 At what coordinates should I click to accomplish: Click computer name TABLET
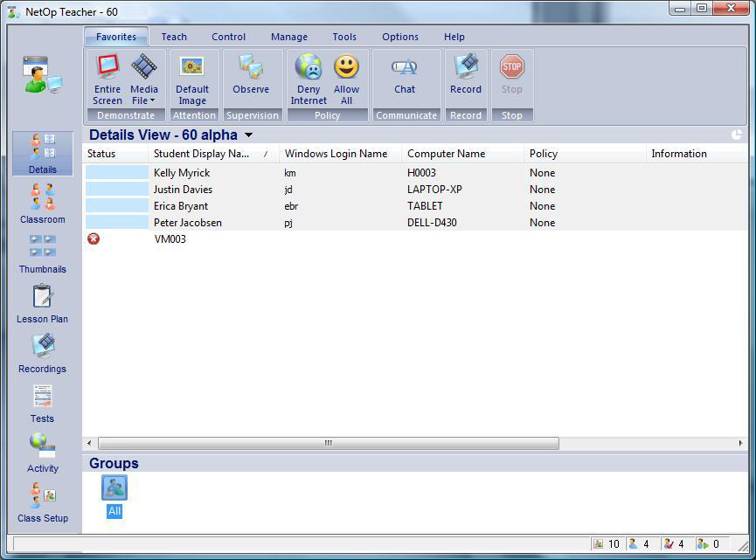[425, 206]
